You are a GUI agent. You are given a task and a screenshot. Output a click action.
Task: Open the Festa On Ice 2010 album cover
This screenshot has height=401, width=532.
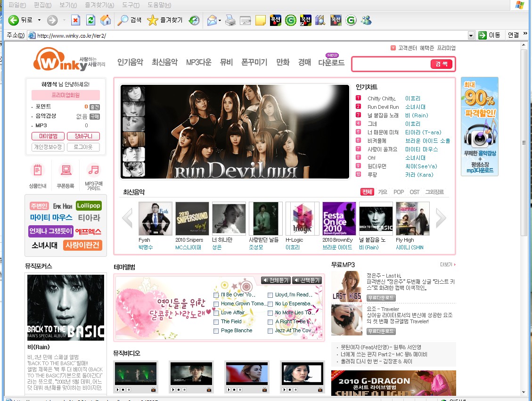tap(339, 219)
